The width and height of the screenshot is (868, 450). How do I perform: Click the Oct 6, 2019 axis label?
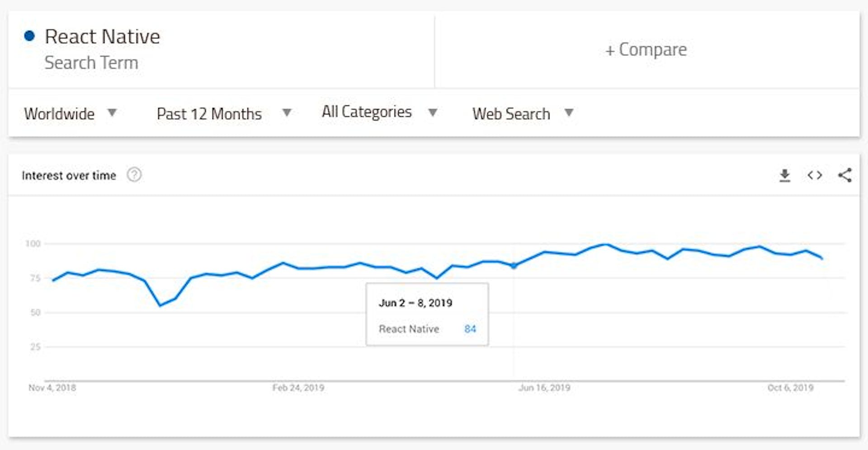[790, 388]
